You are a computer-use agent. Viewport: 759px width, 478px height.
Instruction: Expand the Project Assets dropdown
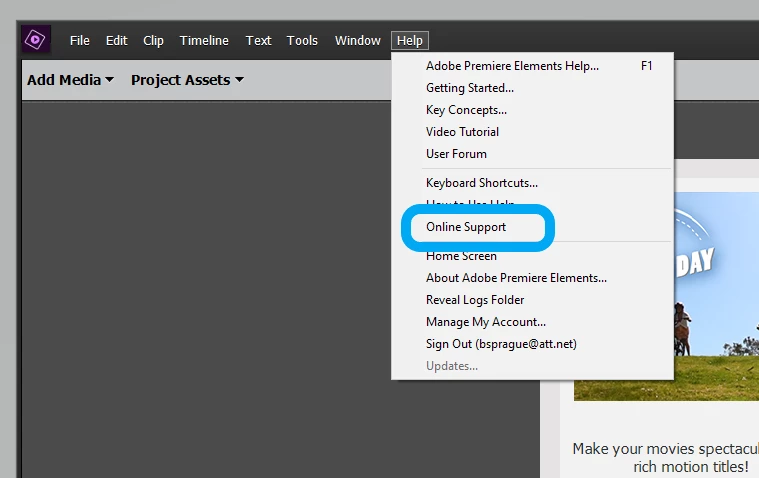tap(187, 80)
